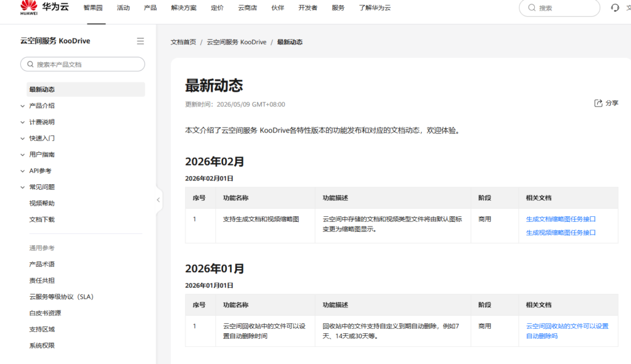Open the 伙伴 menu

click(278, 7)
